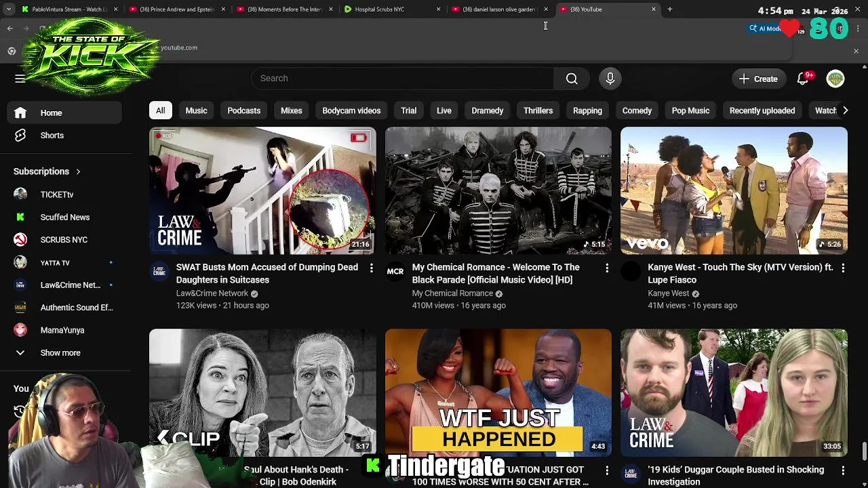Click the search magnifier button
The image size is (868, 488).
tap(572, 79)
